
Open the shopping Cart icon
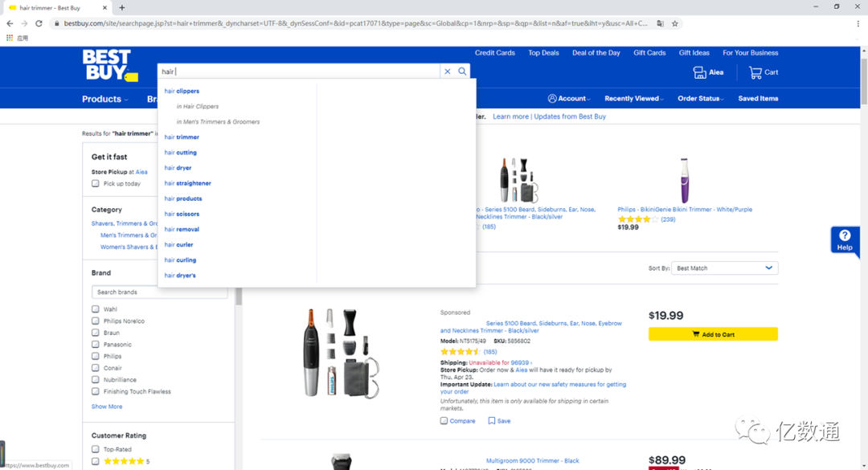tap(755, 72)
